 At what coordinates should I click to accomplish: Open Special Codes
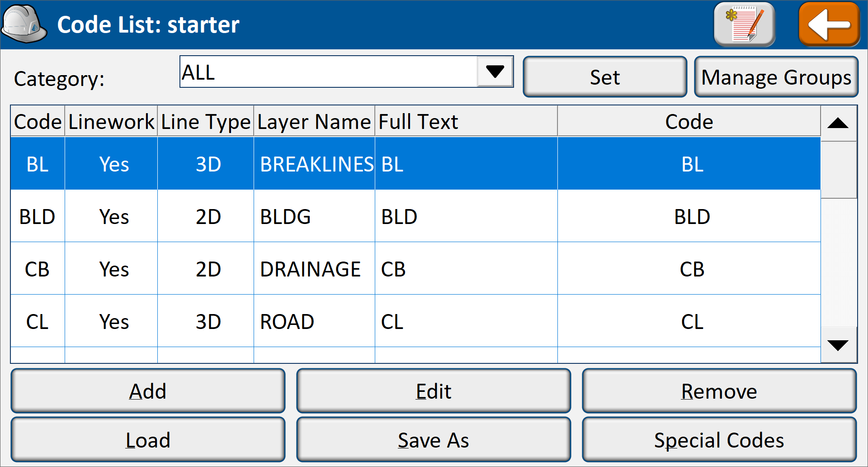point(719,440)
